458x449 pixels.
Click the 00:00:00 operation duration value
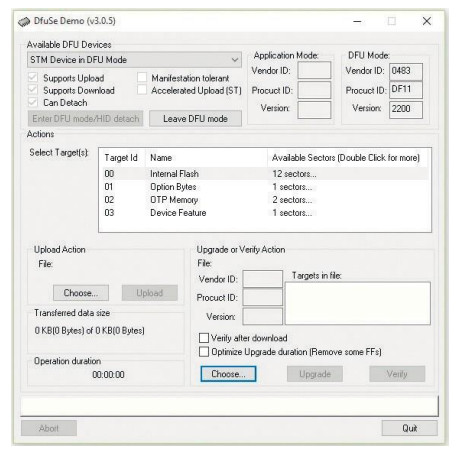108,375
